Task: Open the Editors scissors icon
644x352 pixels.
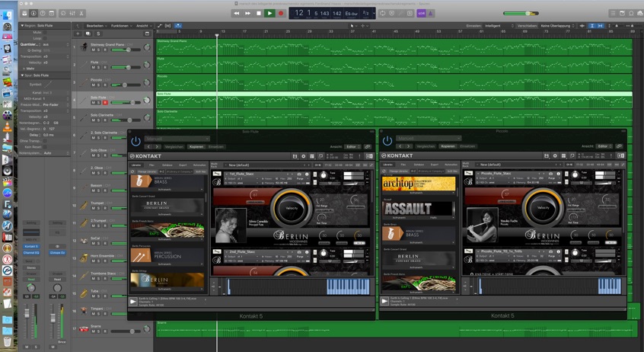Action: point(81,13)
